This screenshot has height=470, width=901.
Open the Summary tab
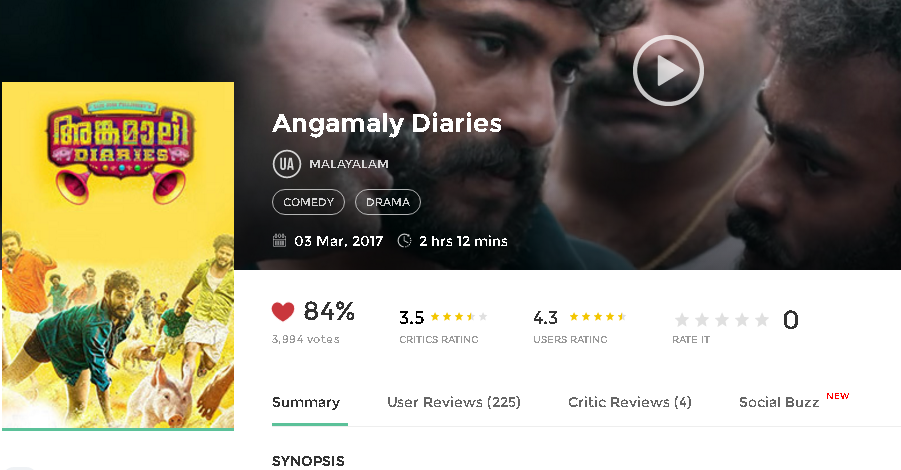[306, 402]
